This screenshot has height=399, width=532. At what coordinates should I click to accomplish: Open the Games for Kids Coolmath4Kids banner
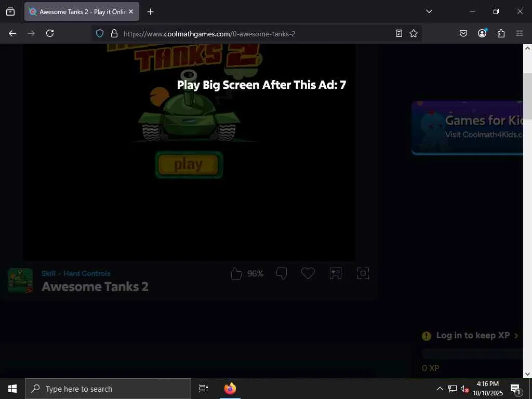pyautogui.click(x=467, y=128)
